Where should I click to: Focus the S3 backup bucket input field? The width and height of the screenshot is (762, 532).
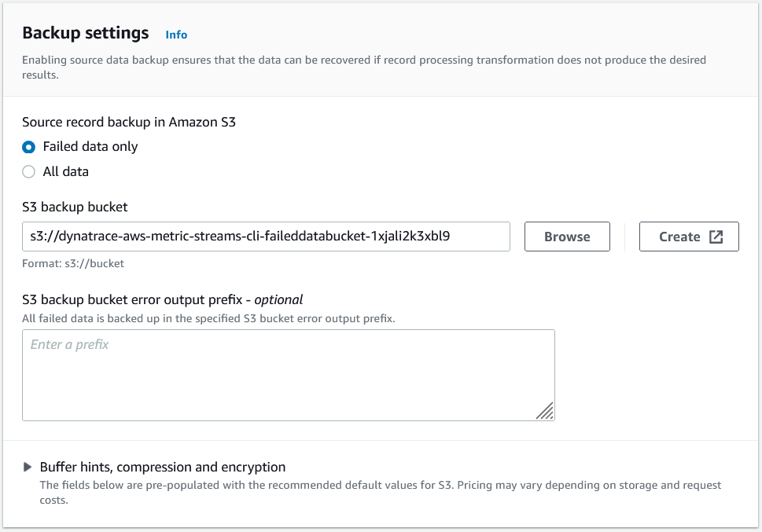tap(266, 237)
